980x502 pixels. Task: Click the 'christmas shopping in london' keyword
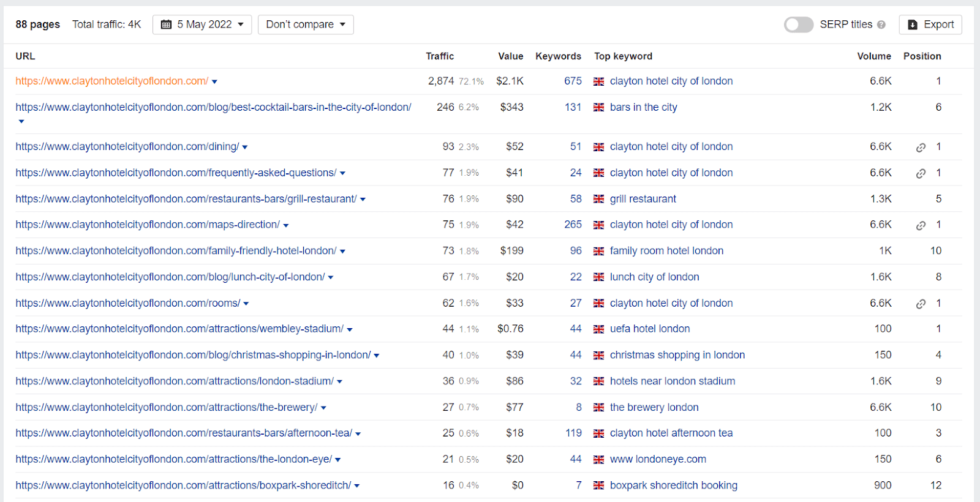coord(677,355)
